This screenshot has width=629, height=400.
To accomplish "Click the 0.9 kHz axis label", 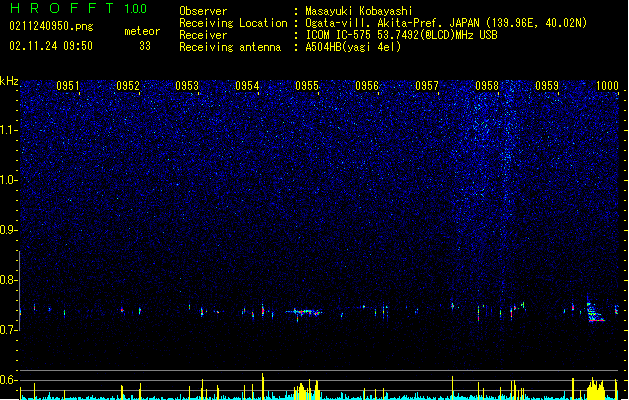I will (x=9, y=230).
